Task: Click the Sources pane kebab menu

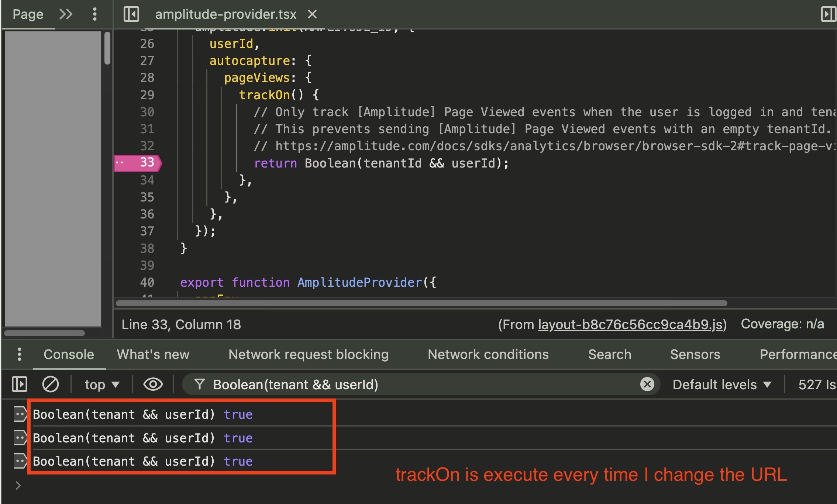Action: (95, 14)
